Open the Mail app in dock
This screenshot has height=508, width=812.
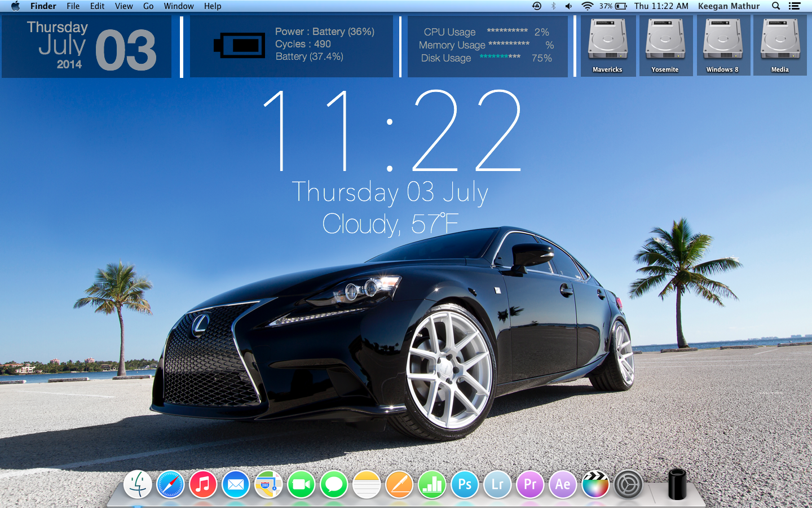click(236, 484)
